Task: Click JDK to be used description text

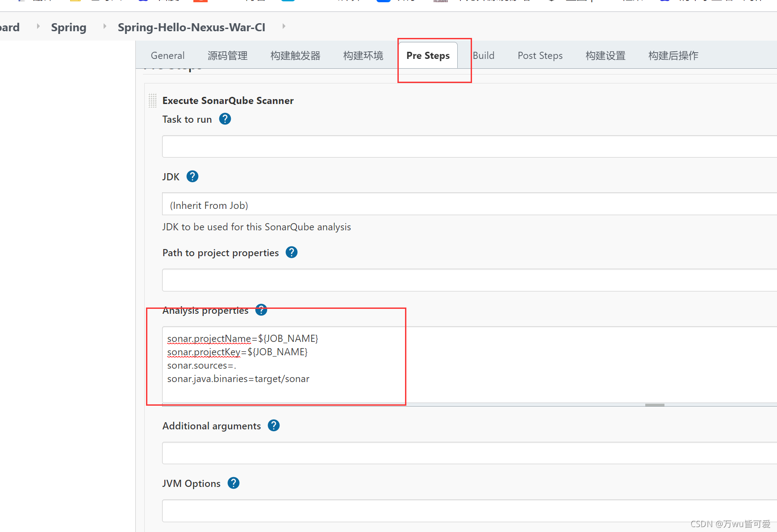Action: [x=256, y=227]
